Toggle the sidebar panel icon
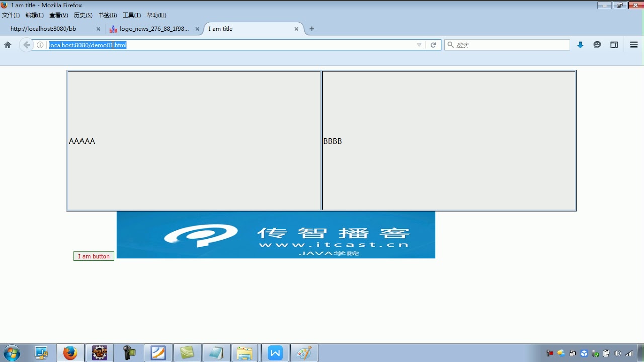The width and height of the screenshot is (644, 362). pyautogui.click(x=614, y=45)
